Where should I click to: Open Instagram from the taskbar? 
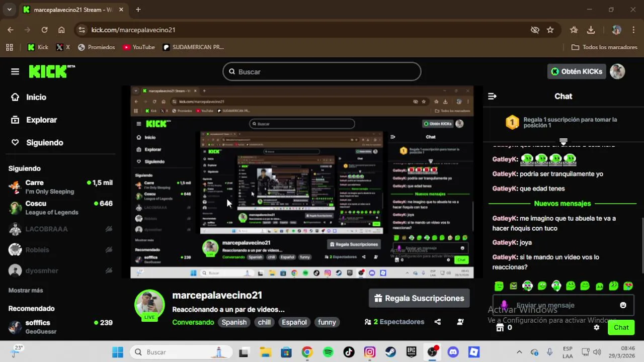click(370, 352)
